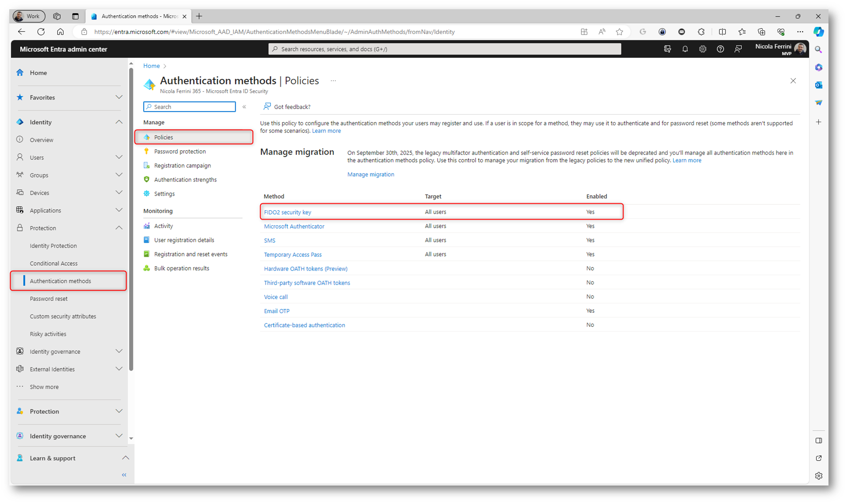The width and height of the screenshot is (847, 504).
Task: Open browser Settings and more menu
Action: 800,32
